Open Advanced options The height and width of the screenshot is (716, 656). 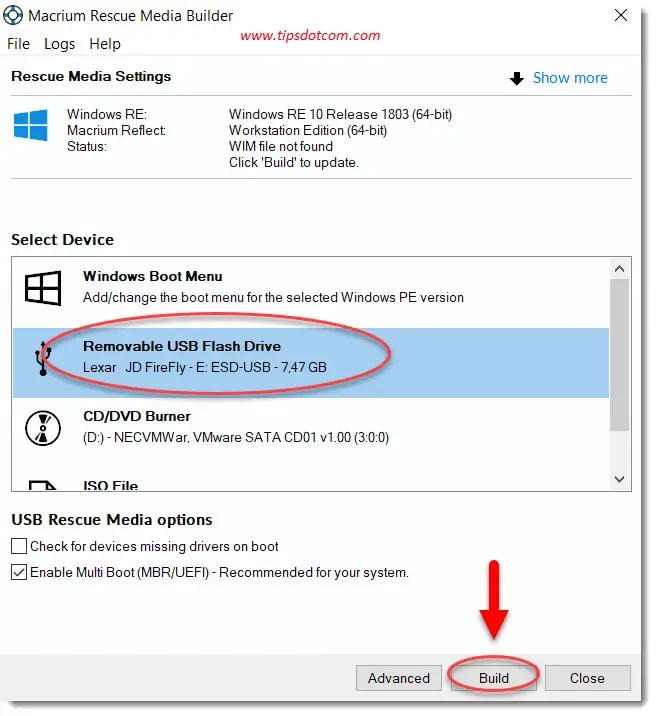coord(398,678)
